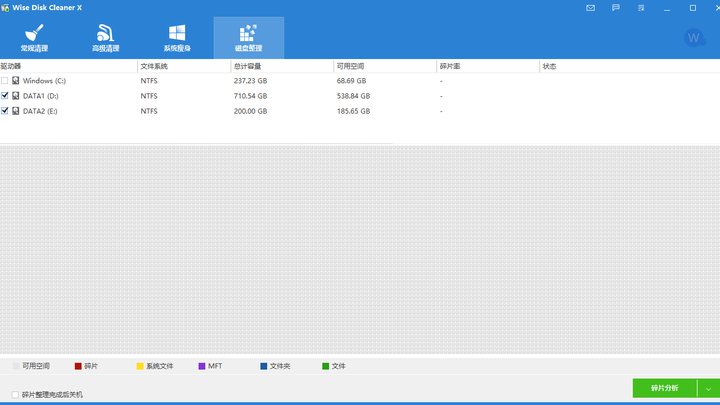The height and width of the screenshot is (405, 720).
Task: Click the 文件系统 column header
Action: click(x=184, y=66)
